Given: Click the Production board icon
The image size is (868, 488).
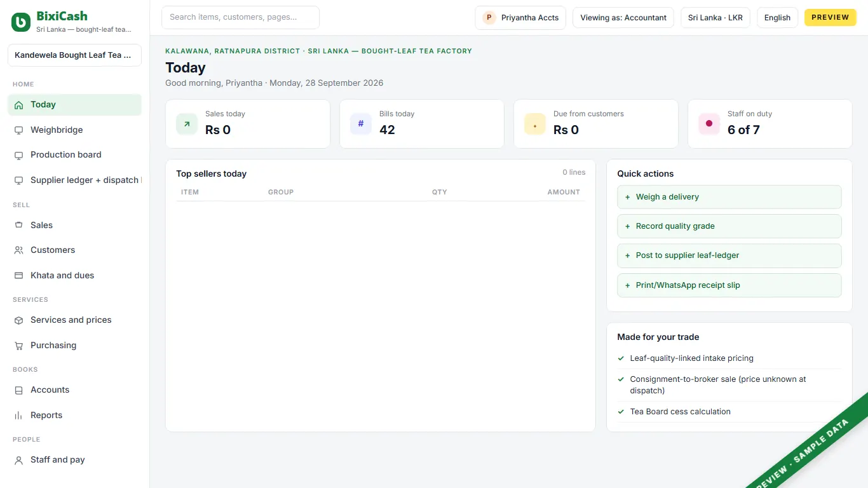Looking at the screenshot, I should (18, 155).
